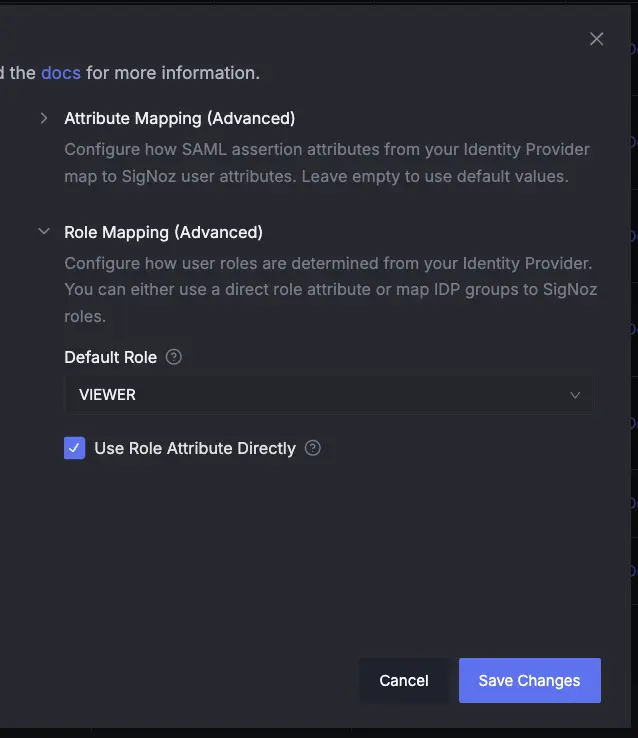Uncheck Use Role Attribute Directly checkbox
638x738 pixels.
[x=75, y=448]
